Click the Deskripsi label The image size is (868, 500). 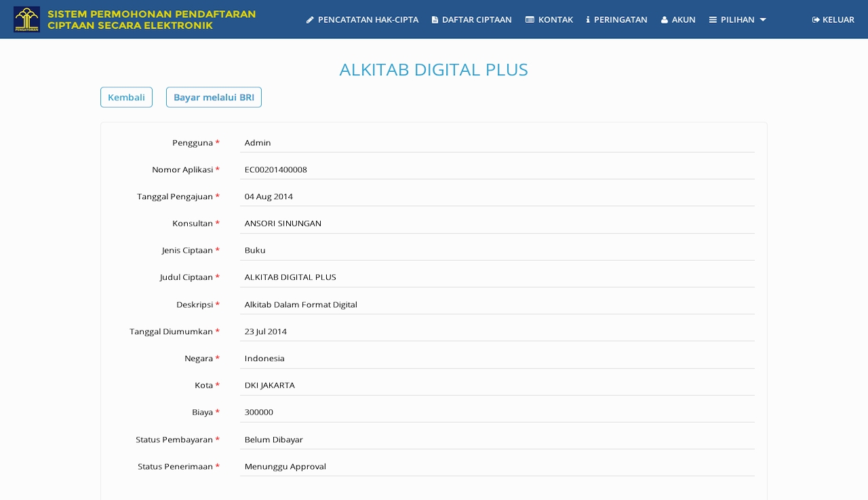click(x=198, y=304)
